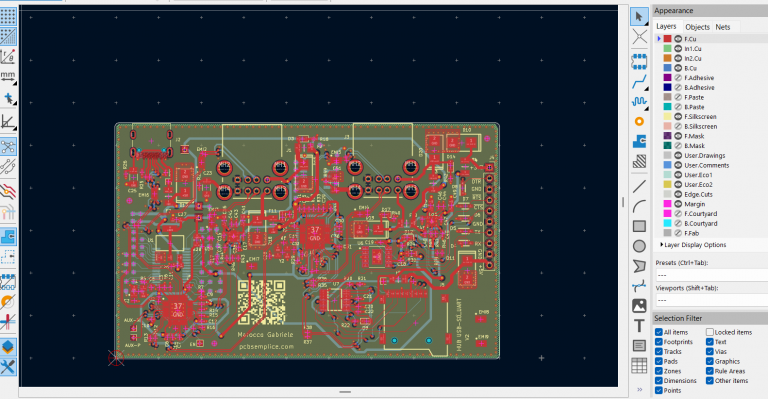Switch to the Nets tab
Screen dimensions: 768x399
tap(722, 27)
